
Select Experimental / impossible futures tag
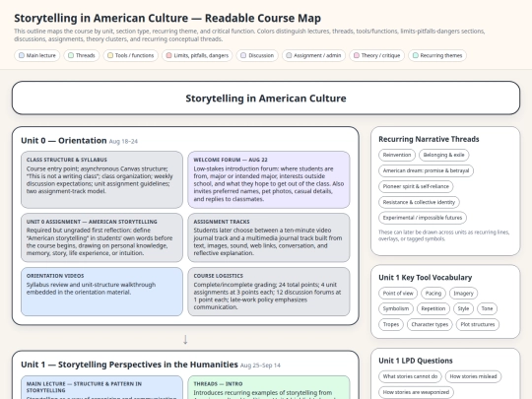click(423, 218)
